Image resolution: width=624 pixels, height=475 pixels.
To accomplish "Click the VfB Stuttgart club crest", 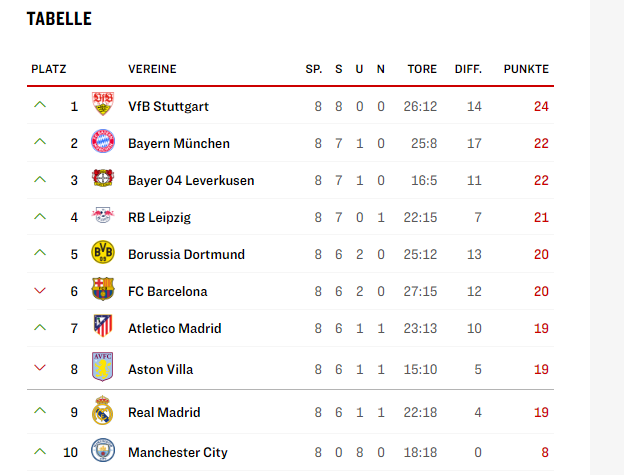I will coord(103,106).
